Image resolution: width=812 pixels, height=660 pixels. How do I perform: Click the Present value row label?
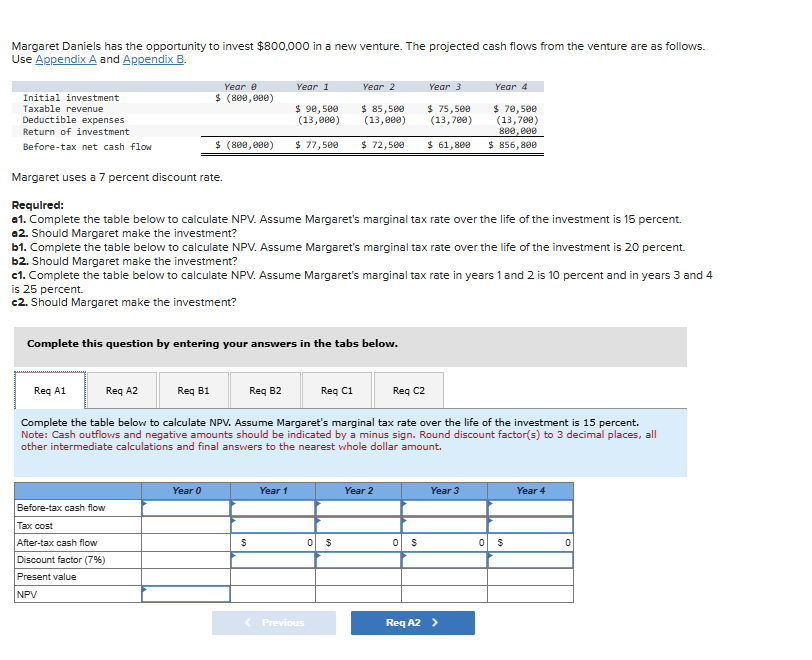coord(47,577)
